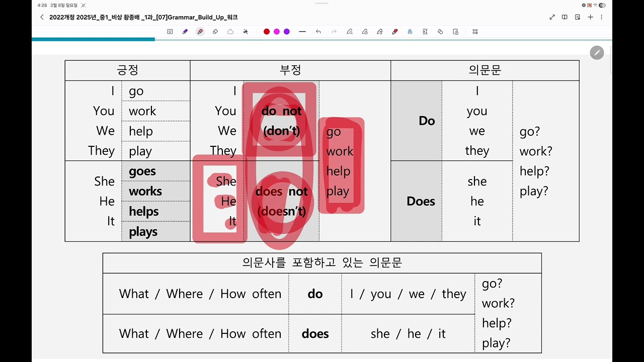The height and width of the screenshot is (362, 644).
Task: Tap the 'she / he / it' cell
Action: pos(408,334)
